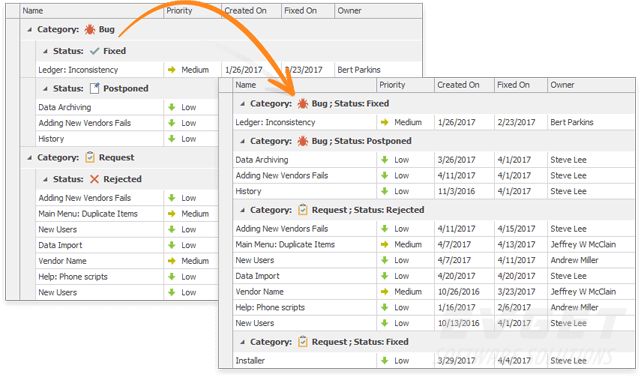
Task: Click green Low arrow for History in back grid
Action: (x=172, y=139)
